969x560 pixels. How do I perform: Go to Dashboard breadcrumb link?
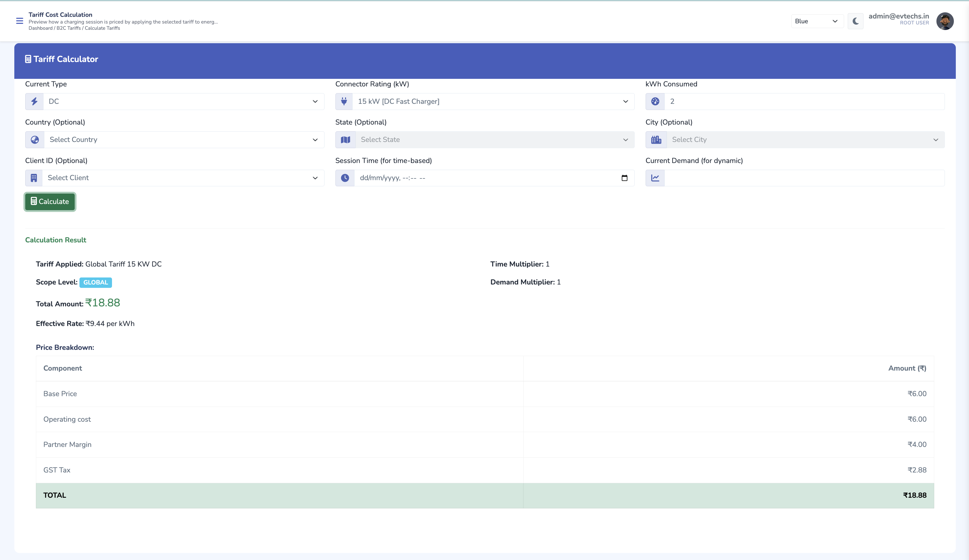40,28
